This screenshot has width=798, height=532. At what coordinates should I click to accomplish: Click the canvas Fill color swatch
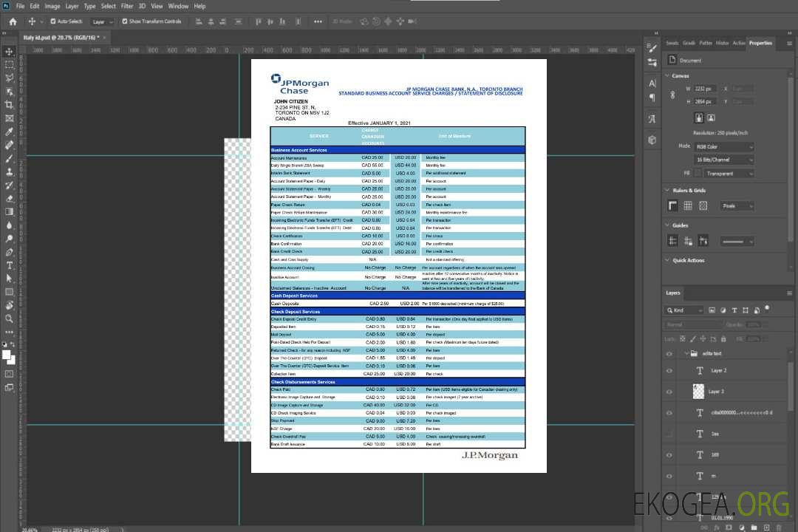[698, 174]
